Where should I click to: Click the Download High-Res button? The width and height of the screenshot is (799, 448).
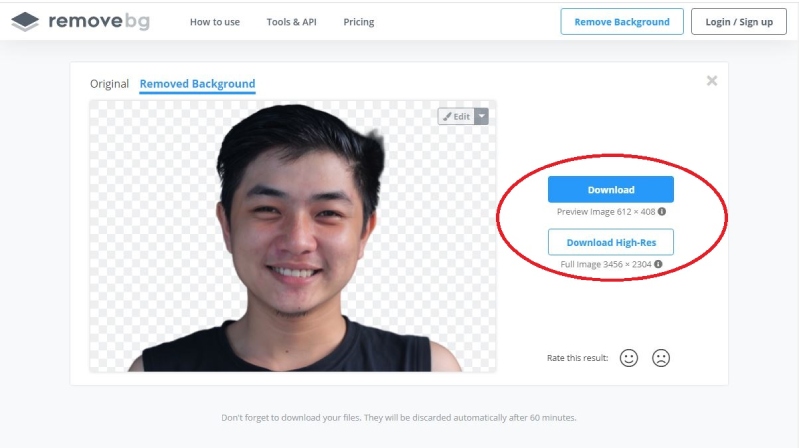pyautogui.click(x=610, y=242)
